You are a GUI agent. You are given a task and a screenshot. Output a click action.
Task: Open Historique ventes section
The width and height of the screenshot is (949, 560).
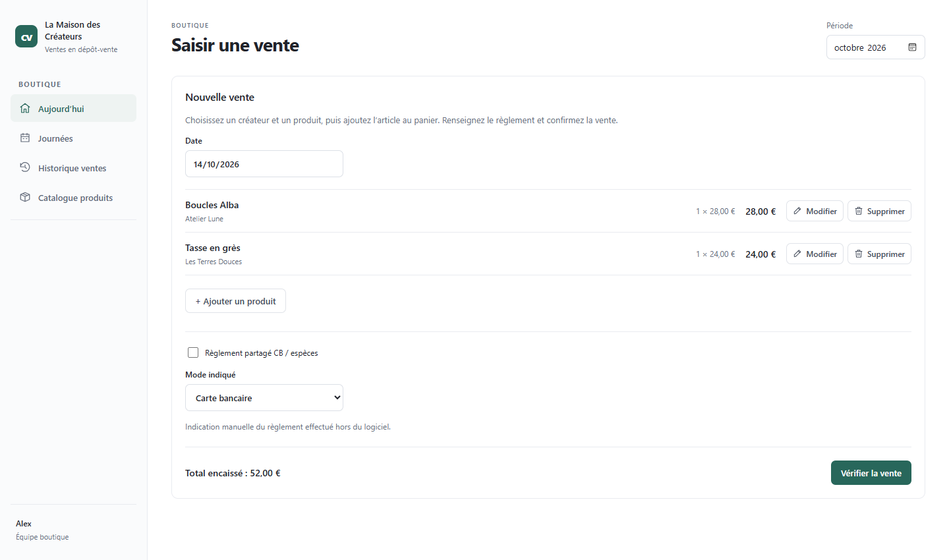click(73, 167)
